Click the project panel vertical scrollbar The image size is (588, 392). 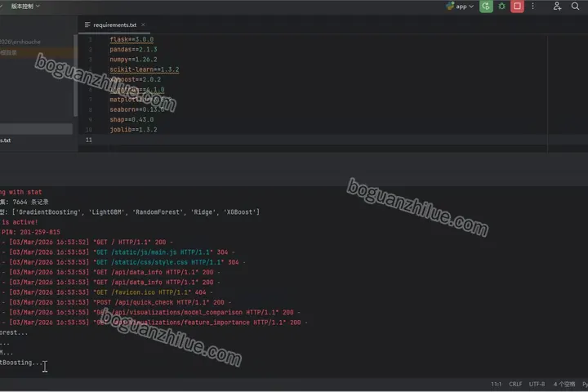click(75, 75)
